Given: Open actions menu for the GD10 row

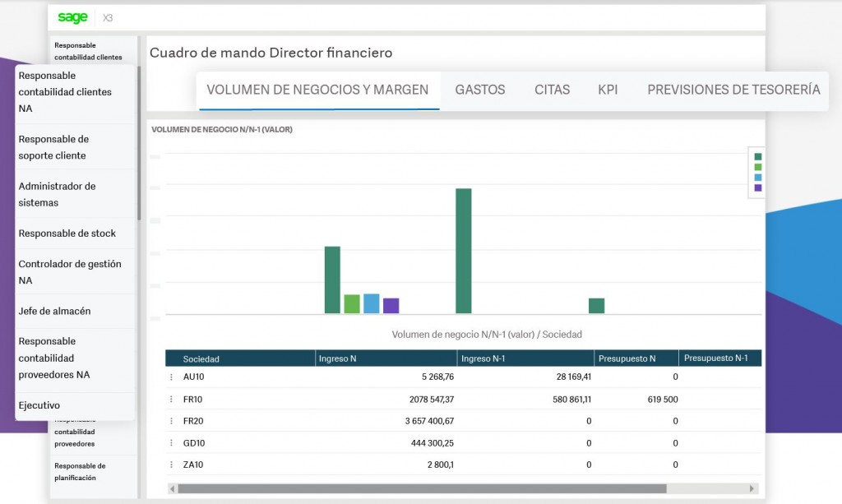Looking at the screenshot, I should (170, 442).
